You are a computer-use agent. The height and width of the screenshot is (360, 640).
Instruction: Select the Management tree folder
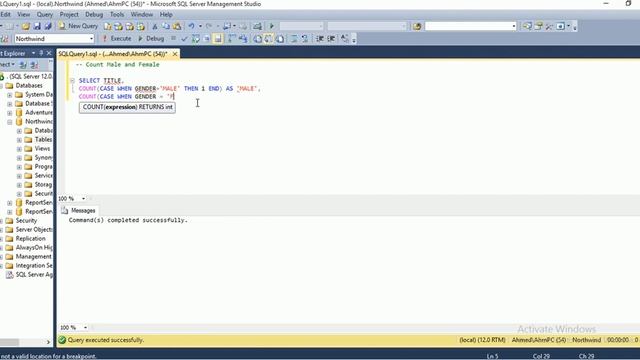pos(33,256)
